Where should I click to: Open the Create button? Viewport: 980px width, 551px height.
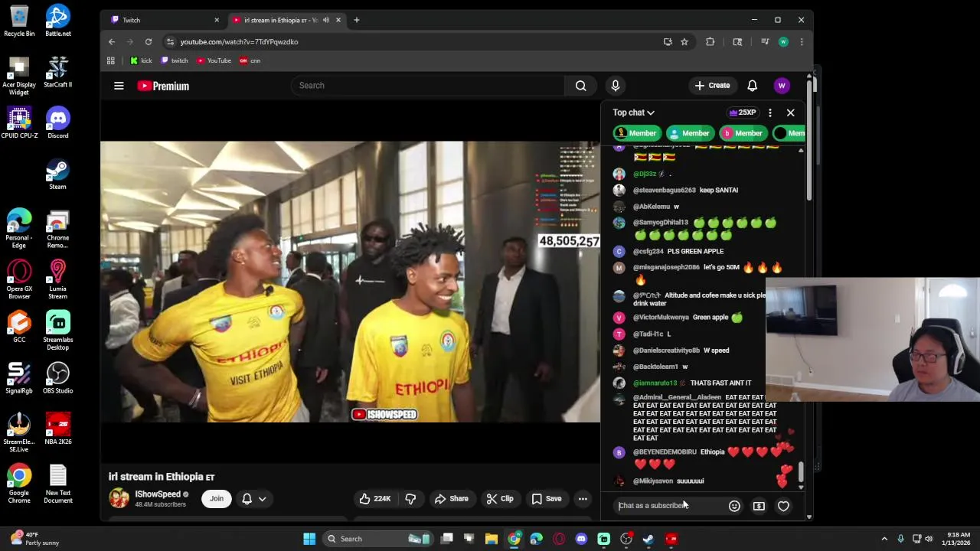click(x=712, y=86)
